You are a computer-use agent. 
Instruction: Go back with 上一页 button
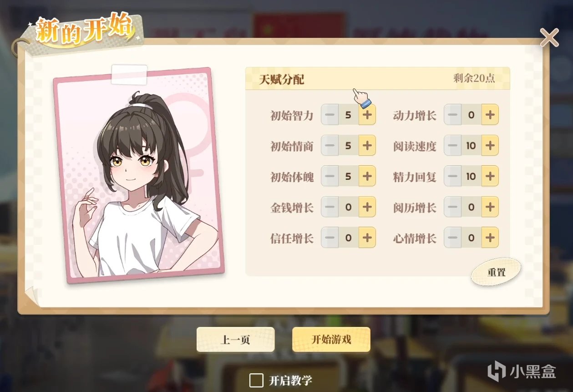[x=235, y=340]
